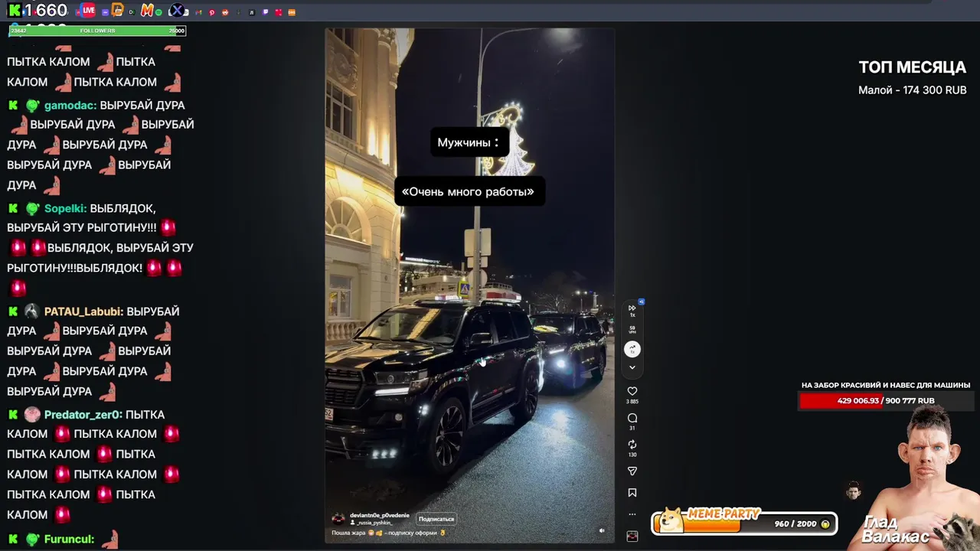980x551 pixels.
Task: Open the orange DNS bookmark icon
Action: point(292,12)
